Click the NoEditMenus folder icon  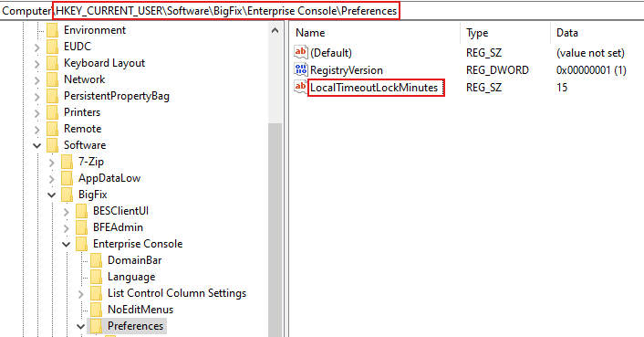click(x=96, y=310)
